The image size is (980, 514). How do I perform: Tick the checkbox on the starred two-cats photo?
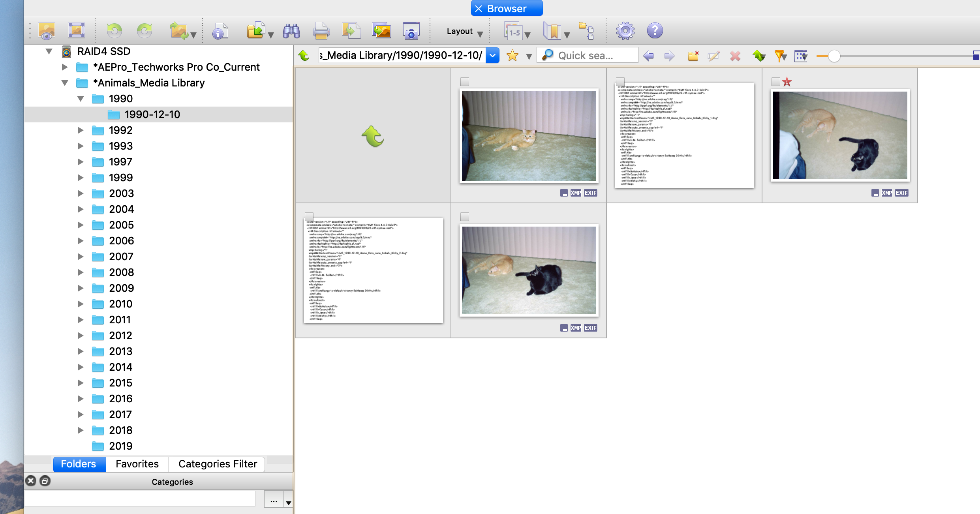[x=775, y=82]
